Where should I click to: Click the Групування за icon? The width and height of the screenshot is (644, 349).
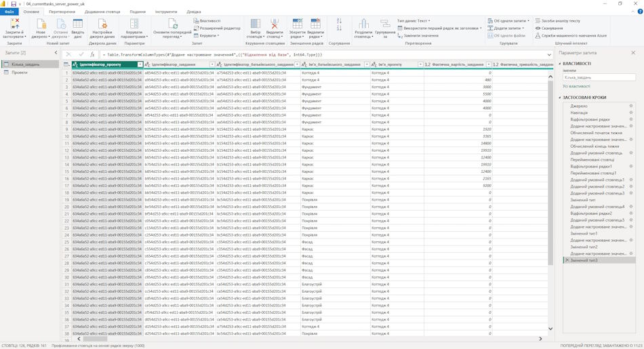pyautogui.click(x=385, y=24)
